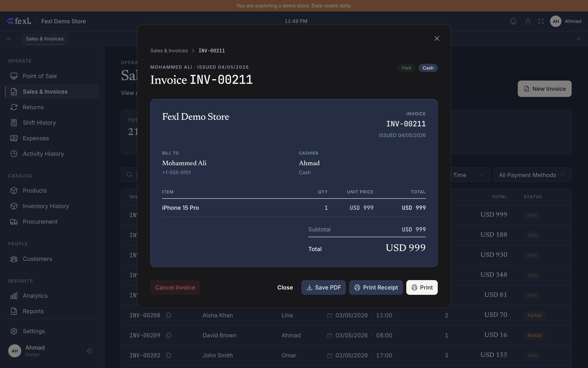Click the STATUS column header
Viewport: 588px width, 368px height.
[x=533, y=197]
